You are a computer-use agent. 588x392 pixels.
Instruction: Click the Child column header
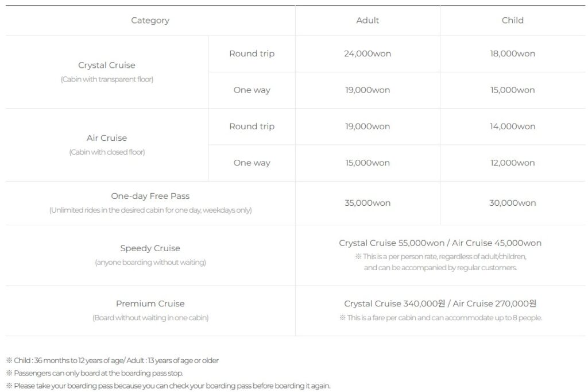pyautogui.click(x=513, y=20)
